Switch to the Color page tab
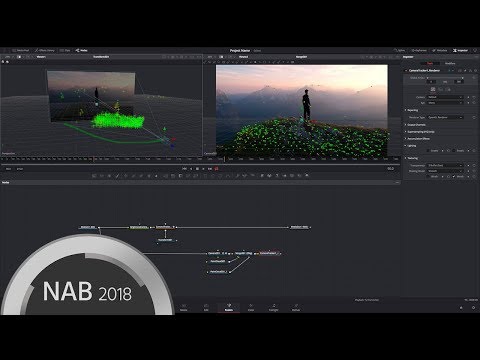The height and width of the screenshot is (360, 480). (251, 307)
